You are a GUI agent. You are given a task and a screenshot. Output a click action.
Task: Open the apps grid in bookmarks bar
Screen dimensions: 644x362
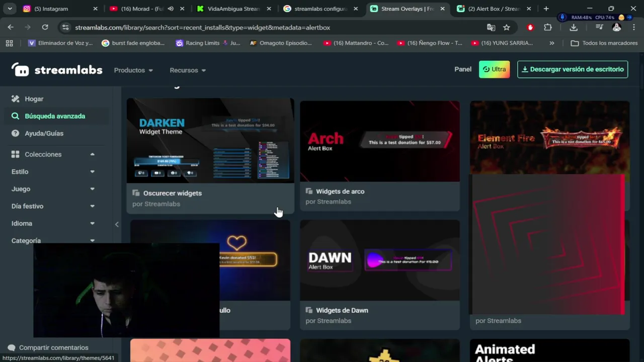point(9,43)
